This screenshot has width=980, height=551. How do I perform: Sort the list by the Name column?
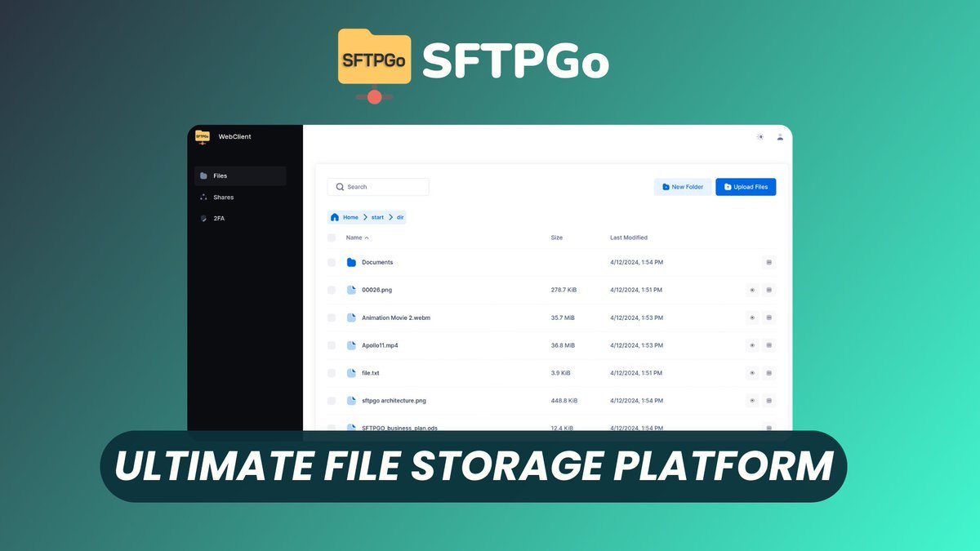pyautogui.click(x=357, y=238)
